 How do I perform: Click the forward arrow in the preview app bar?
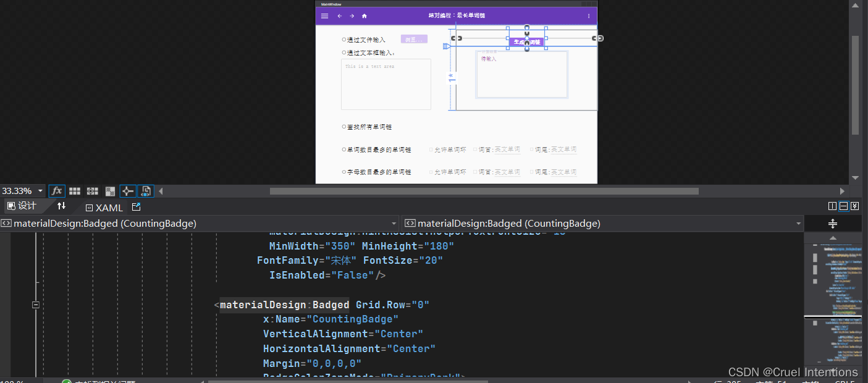pyautogui.click(x=352, y=16)
